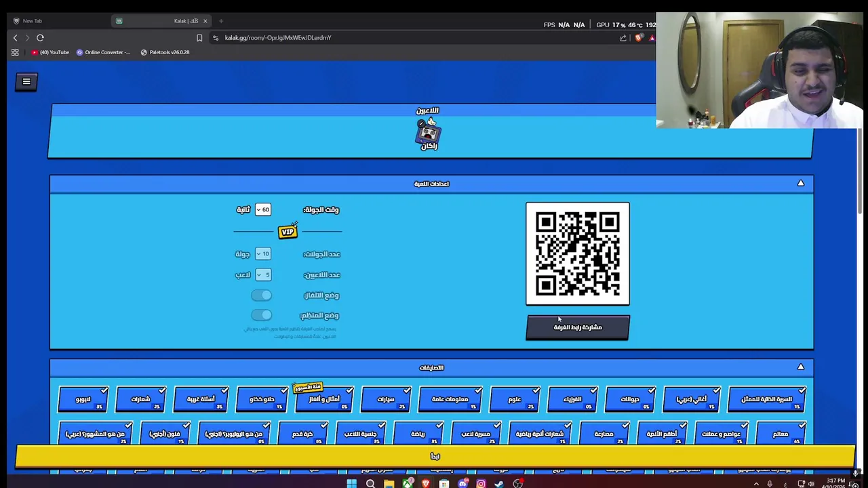
Task: Uncheck the معالم category
Action: pyautogui.click(x=781, y=434)
